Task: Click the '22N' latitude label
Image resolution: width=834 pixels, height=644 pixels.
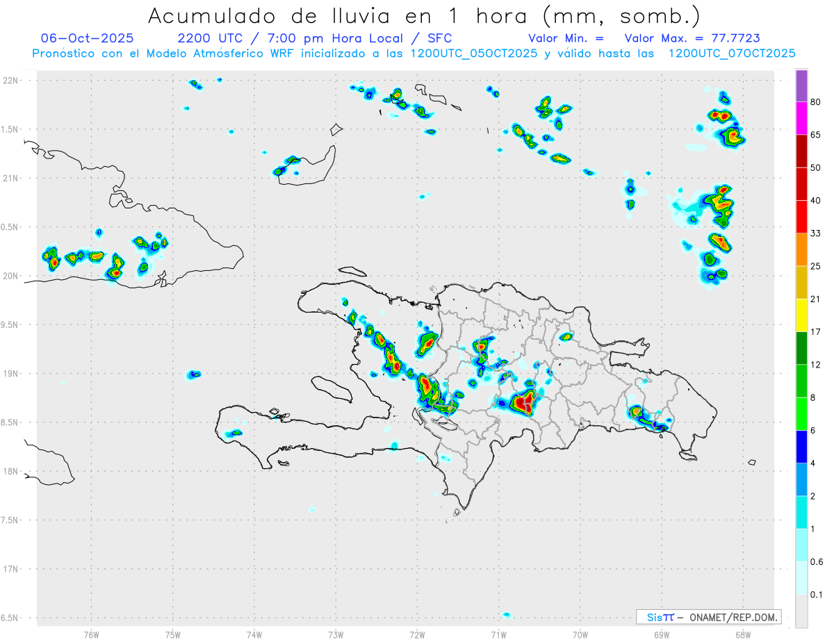Action: click(12, 81)
